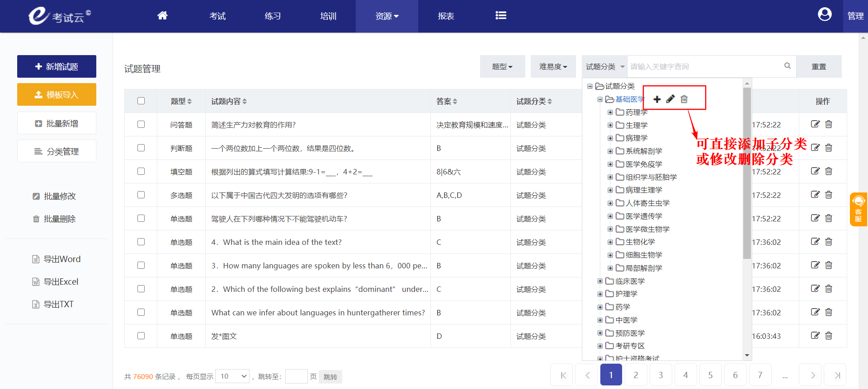This screenshot has width=868, height=389.
Task: Click the category tree vertical scrollbar
Action: (x=747, y=173)
